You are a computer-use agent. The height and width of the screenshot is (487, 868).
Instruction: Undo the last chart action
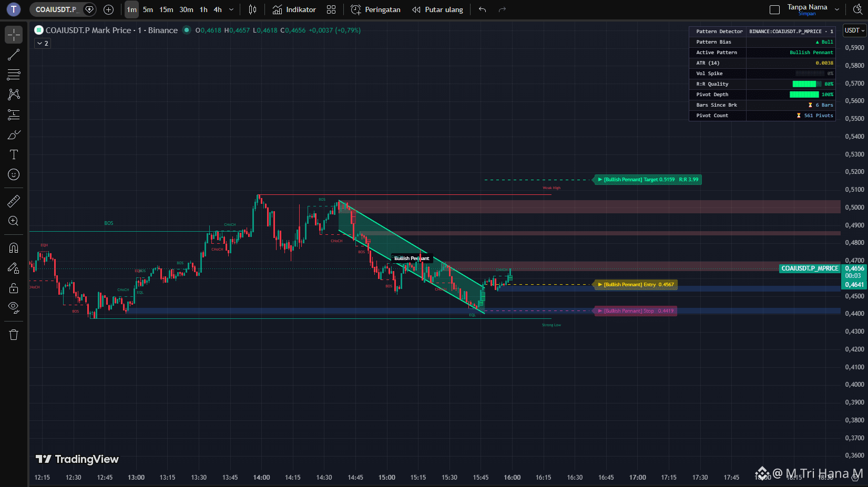point(482,9)
